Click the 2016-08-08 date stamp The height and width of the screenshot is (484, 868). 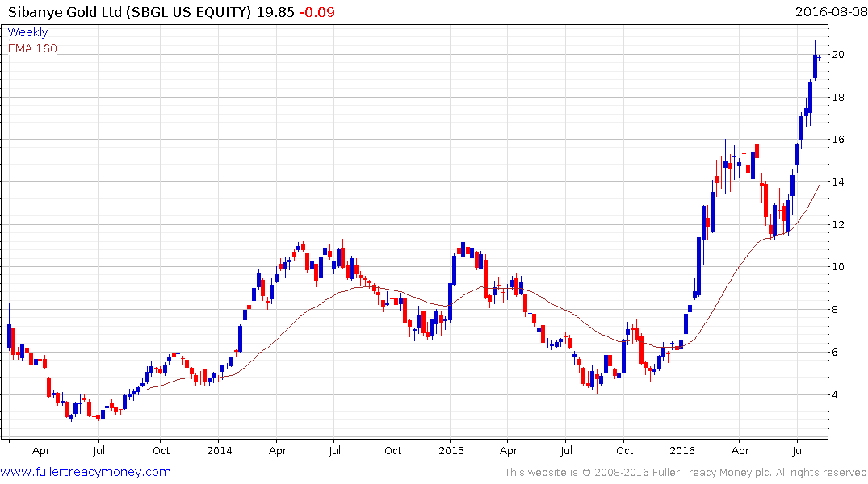tap(831, 12)
